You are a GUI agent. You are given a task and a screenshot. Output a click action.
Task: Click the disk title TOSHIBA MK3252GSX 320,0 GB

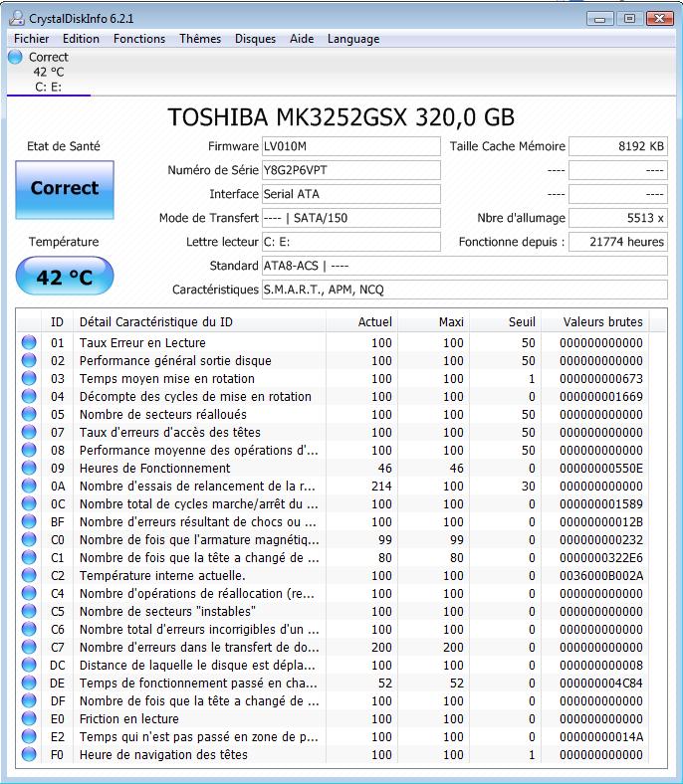341,117
